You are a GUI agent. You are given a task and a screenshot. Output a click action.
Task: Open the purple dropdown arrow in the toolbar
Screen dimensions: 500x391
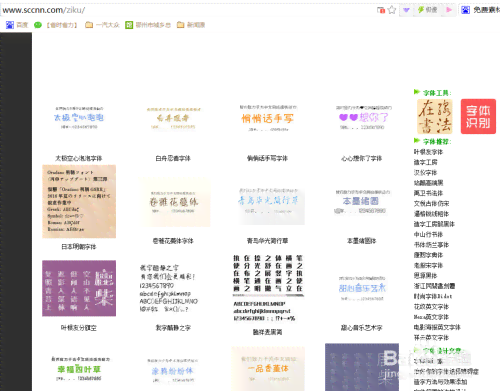(406, 10)
